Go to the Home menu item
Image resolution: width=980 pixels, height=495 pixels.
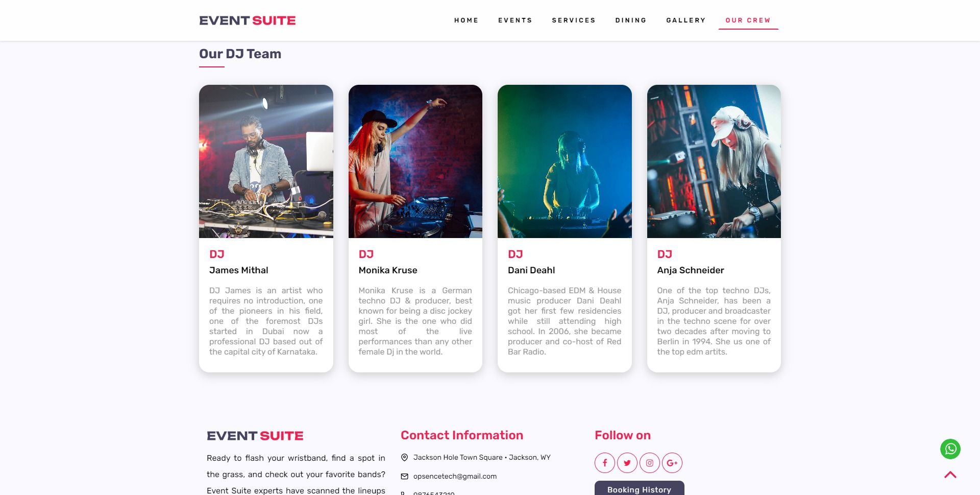(x=467, y=20)
